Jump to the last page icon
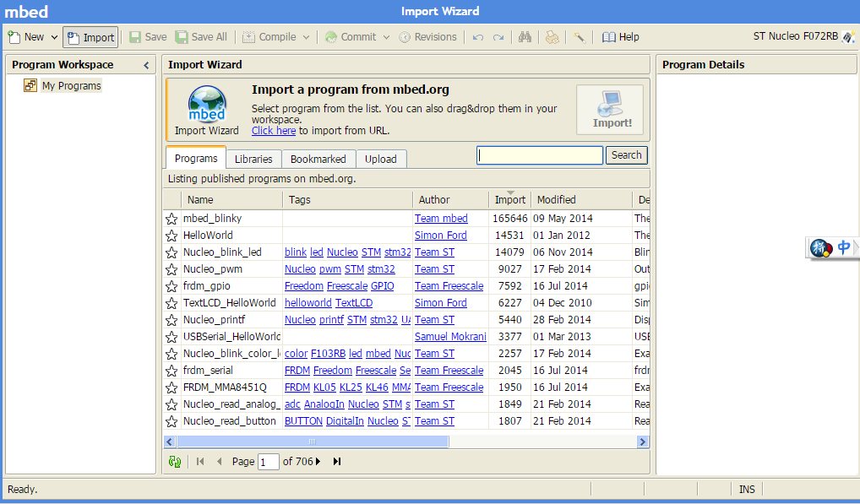This screenshot has width=860, height=504. click(337, 462)
